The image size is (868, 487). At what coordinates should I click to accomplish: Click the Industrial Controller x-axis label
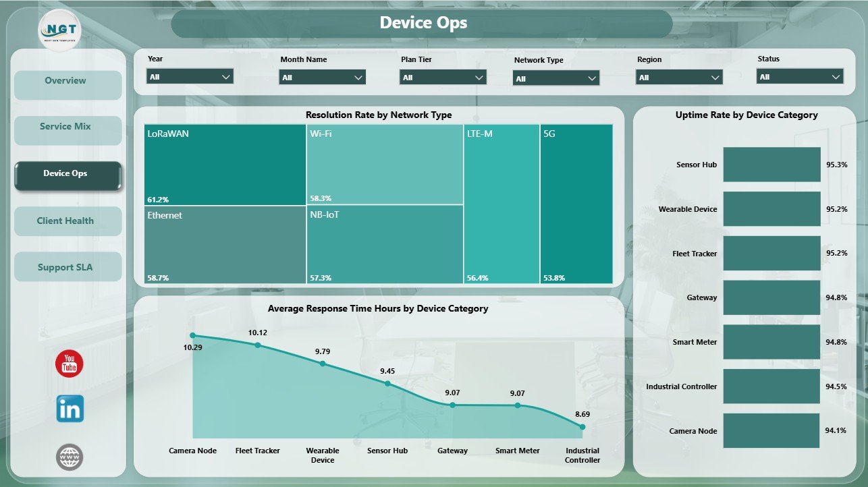point(582,455)
